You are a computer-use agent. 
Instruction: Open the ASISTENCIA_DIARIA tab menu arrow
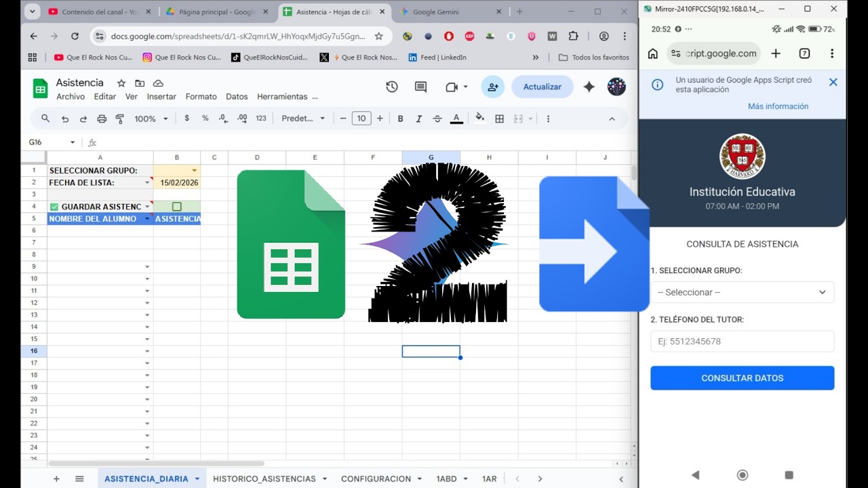pyautogui.click(x=197, y=479)
